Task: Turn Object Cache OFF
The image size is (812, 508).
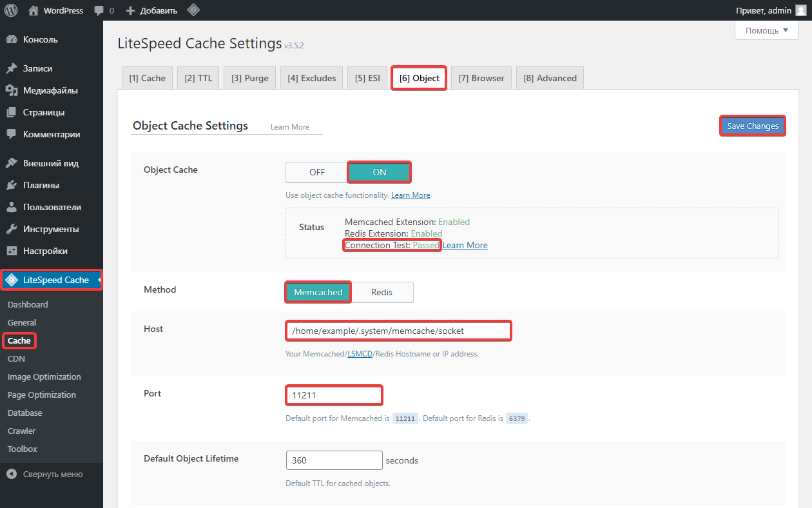Action: point(317,172)
